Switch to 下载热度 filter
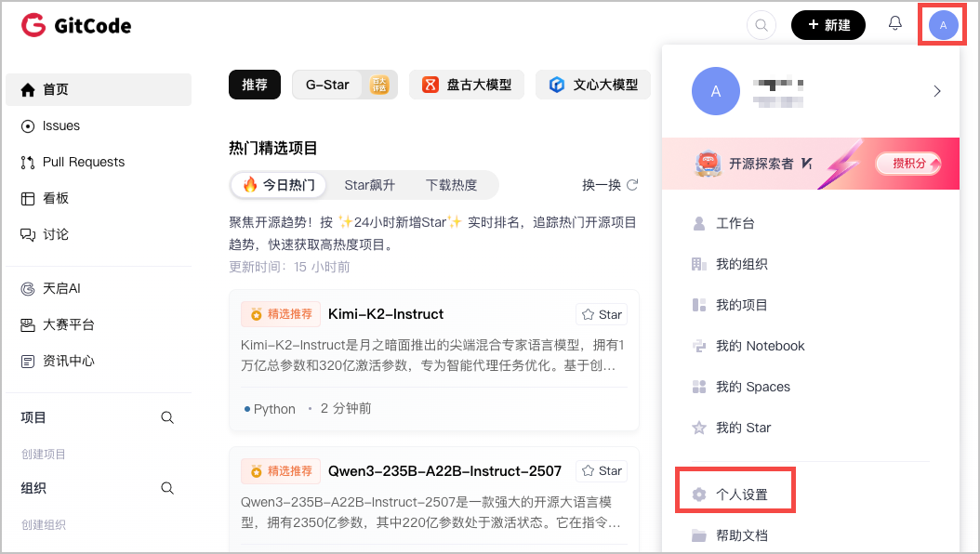Image resolution: width=980 pixels, height=554 pixels. (x=451, y=185)
